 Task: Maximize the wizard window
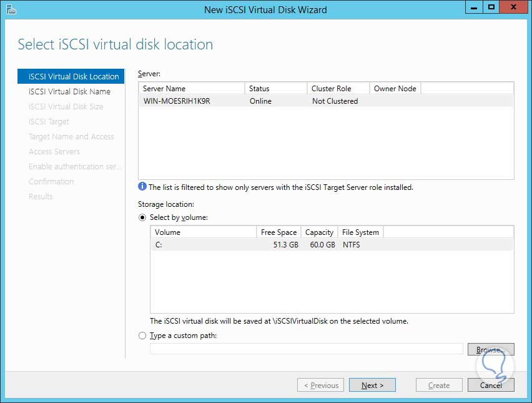pos(492,7)
